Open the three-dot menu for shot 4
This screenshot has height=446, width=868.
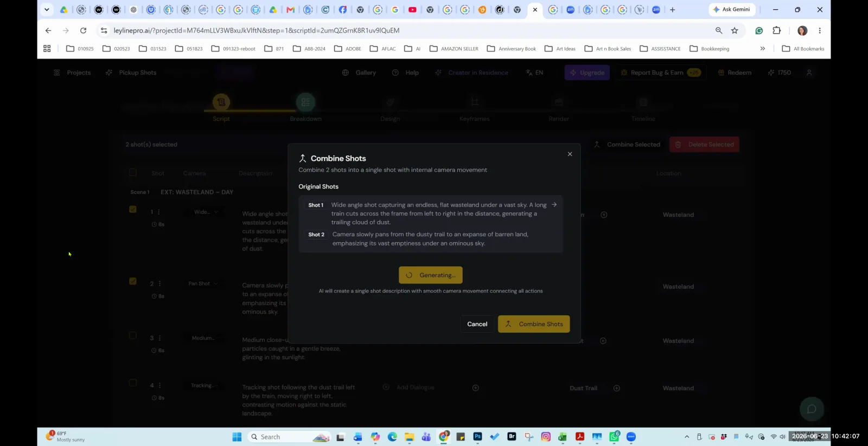tap(159, 385)
